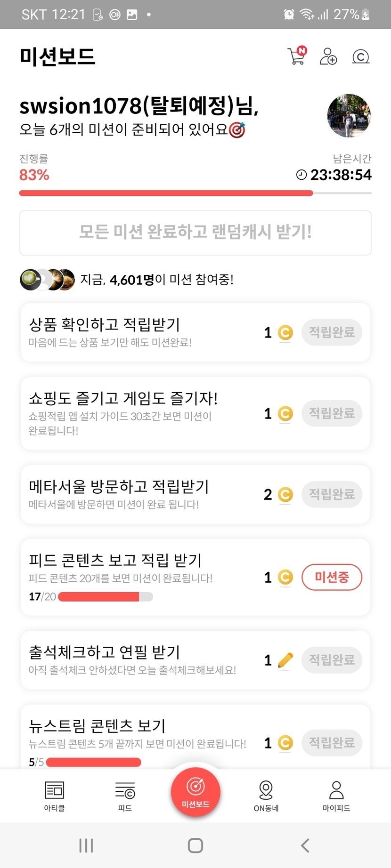Image resolution: width=391 pixels, height=868 pixels.
Task: Tap the add friend icon
Action: pyautogui.click(x=328, y=56)
